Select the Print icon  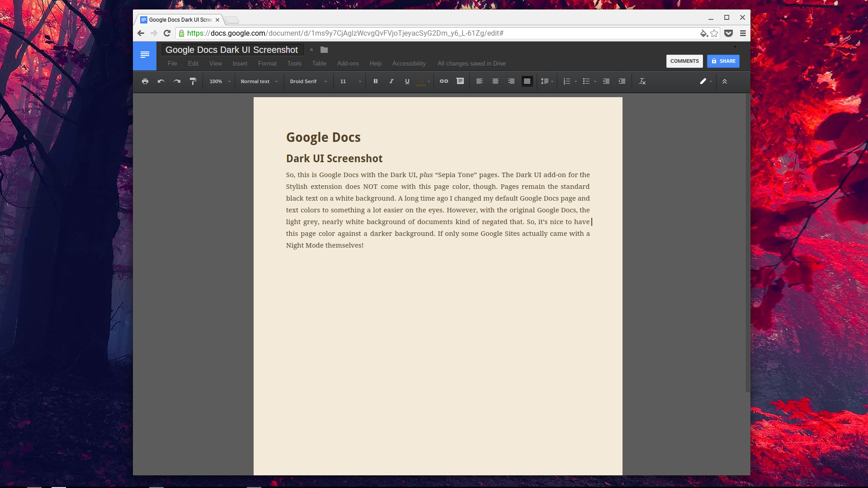(x=145, y=81)
